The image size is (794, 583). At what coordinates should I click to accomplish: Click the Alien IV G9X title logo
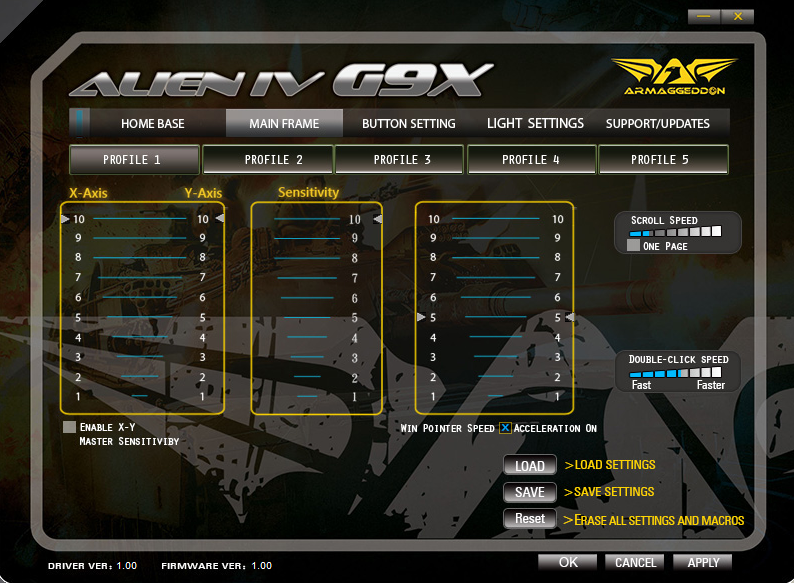coord(282,80)
